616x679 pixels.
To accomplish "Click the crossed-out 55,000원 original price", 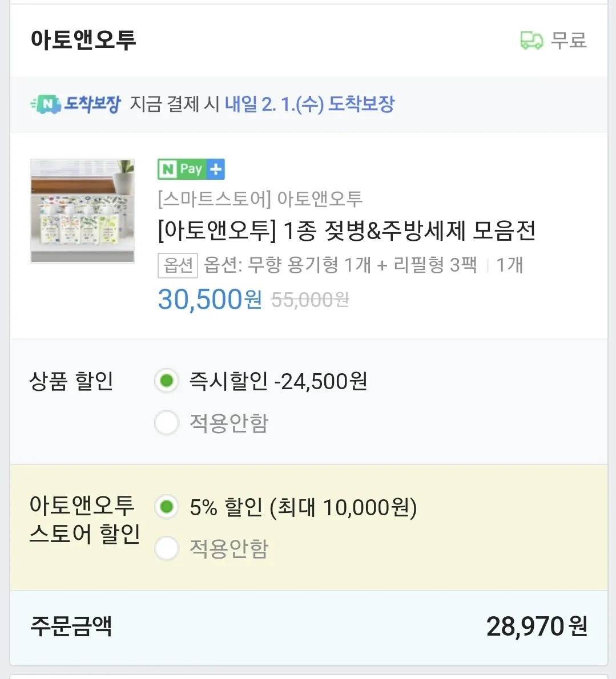I will click(310, 300).
